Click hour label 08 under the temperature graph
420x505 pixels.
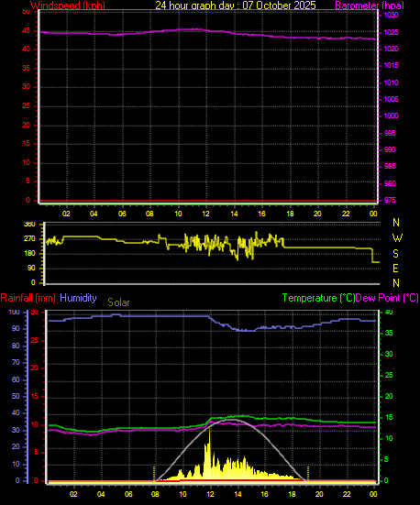tap(156, 494)
